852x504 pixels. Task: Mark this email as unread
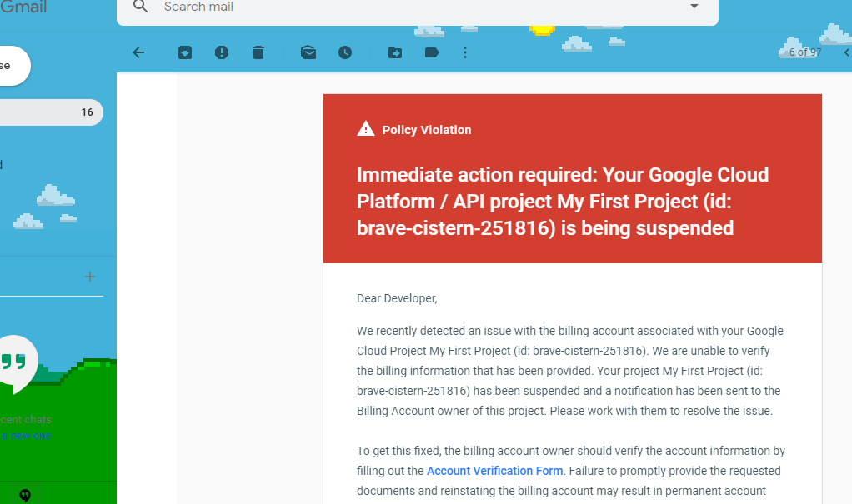(308, 52)
